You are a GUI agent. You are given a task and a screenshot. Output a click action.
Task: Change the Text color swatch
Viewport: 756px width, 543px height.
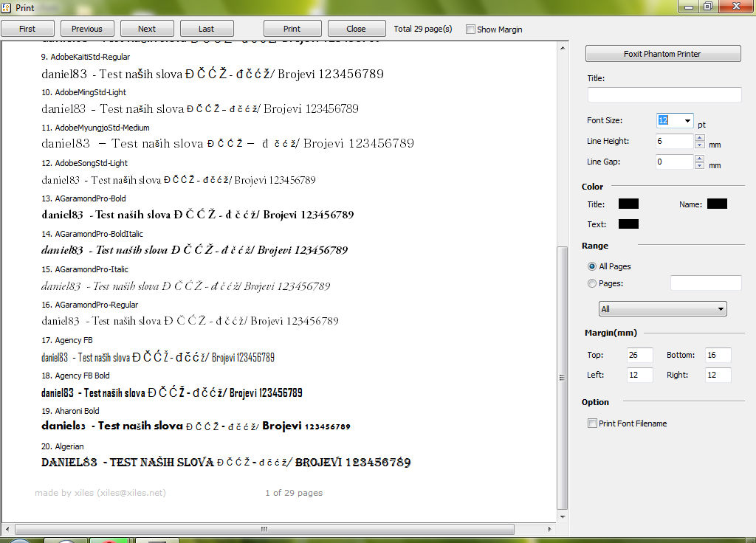pyautogui.click(x=629, y=224)
